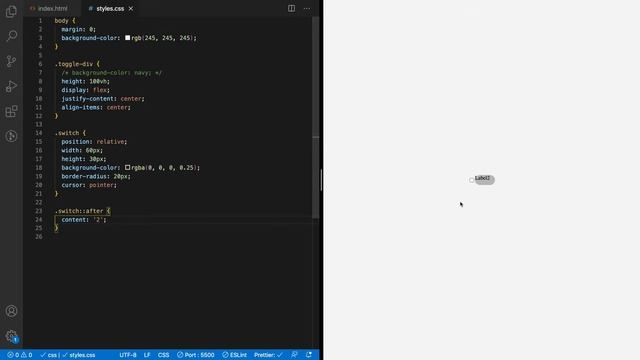Open the Extensions view

pyautogui.click(x=11, y=111)
